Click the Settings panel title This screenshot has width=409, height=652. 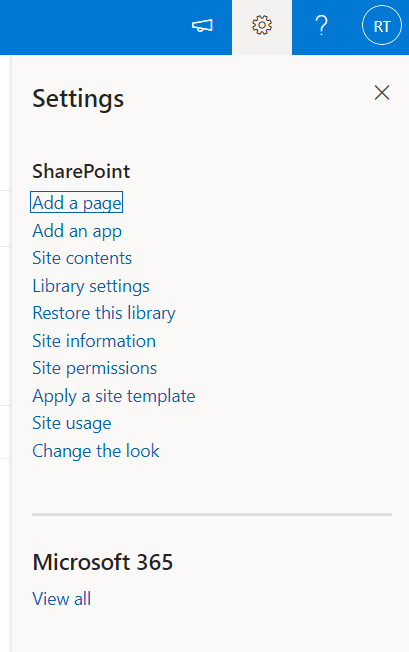78,99
